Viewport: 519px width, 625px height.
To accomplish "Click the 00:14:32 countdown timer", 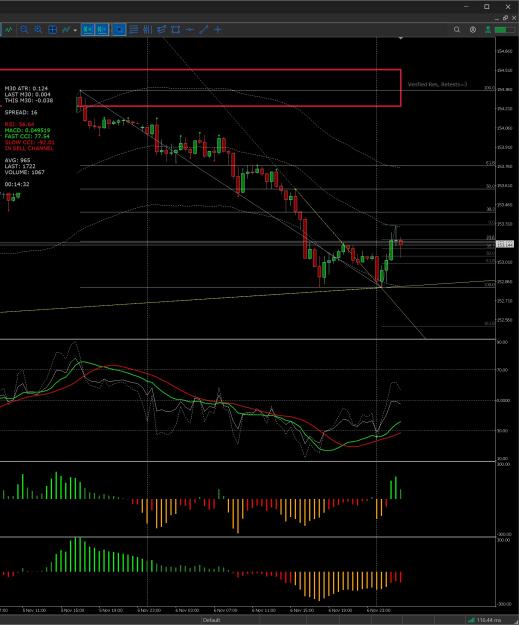I will [x=17, y=184].
